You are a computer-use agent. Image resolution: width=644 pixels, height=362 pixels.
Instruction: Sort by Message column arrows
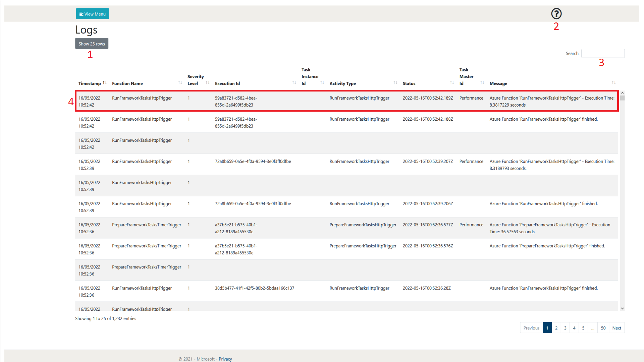(x=613, y=83)
